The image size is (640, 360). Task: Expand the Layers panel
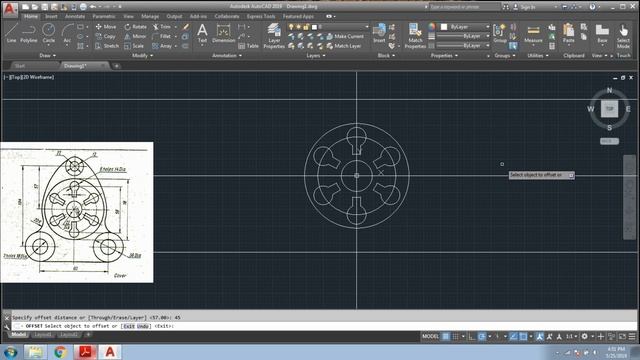point(316,56)
